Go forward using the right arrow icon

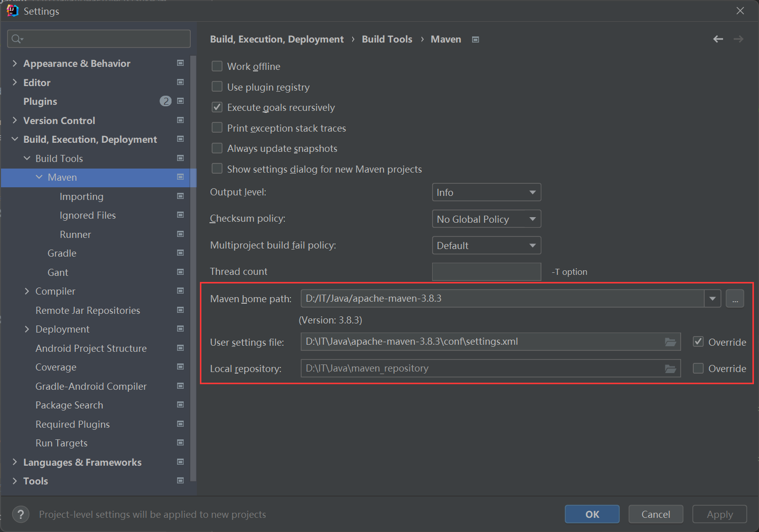point(738,39)
